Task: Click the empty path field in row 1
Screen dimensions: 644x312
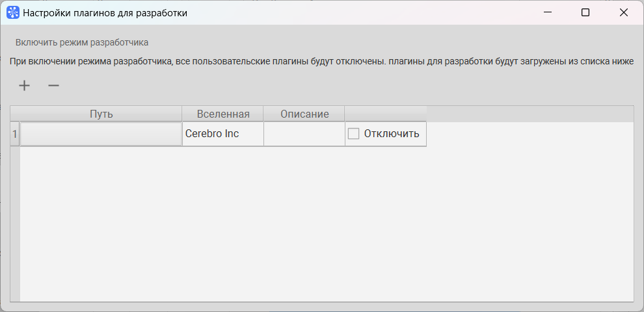Action: tap(101, 134)
